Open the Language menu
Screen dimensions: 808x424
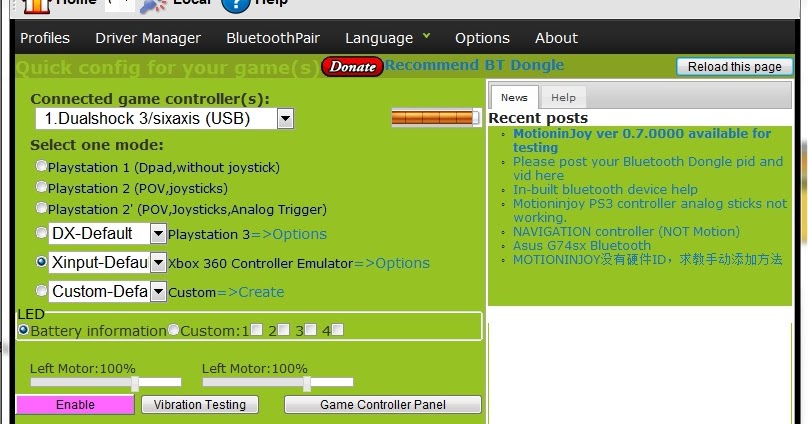click(387, 38)
